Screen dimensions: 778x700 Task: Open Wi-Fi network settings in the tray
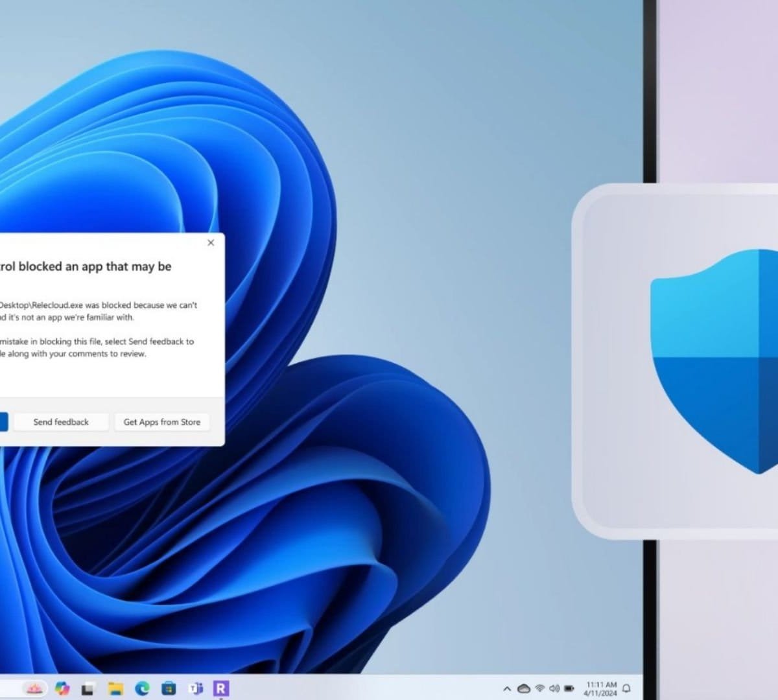pyautogui.click(x=539, y=688)
